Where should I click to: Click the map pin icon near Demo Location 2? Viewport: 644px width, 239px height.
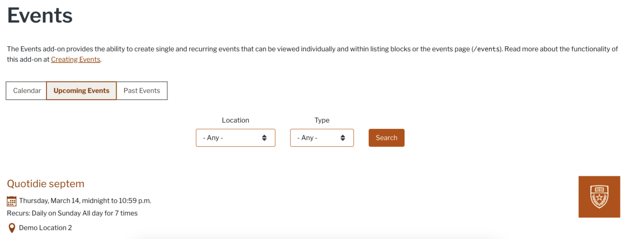[x=12, y=228]
